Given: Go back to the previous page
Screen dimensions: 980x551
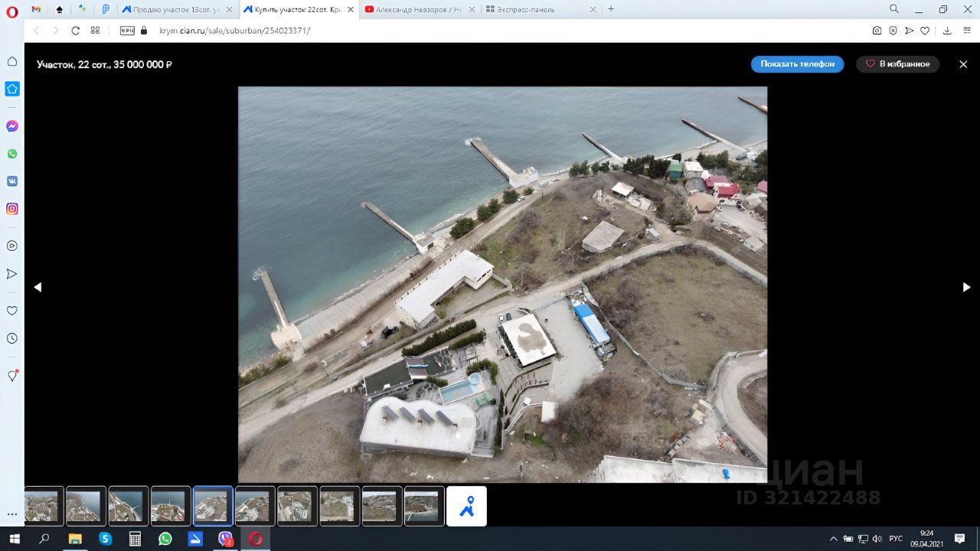Looking at the screenshot, I should (x=35, y=31).
